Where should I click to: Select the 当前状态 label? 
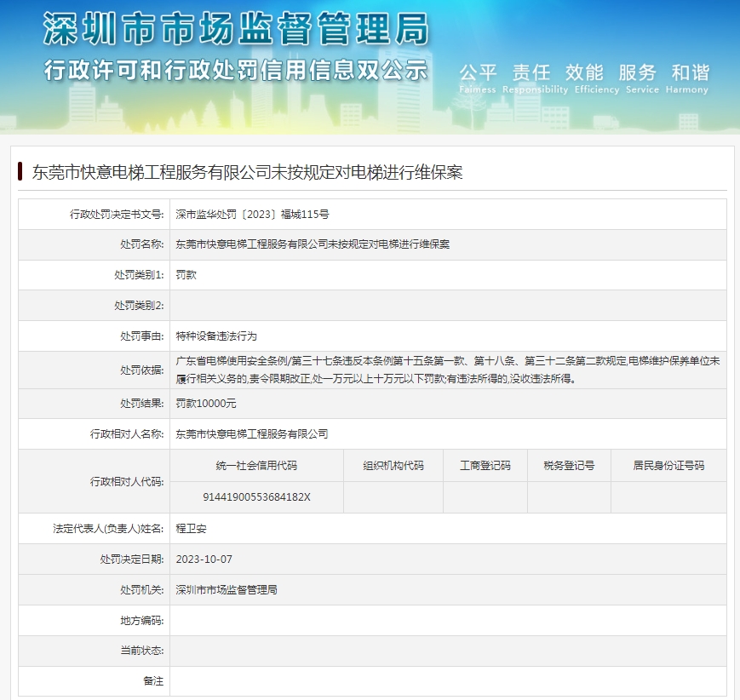[x=142, y=651]
